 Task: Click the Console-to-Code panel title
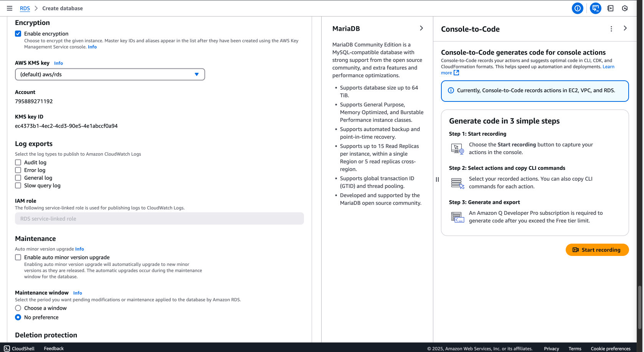click(x=470, y=29)
